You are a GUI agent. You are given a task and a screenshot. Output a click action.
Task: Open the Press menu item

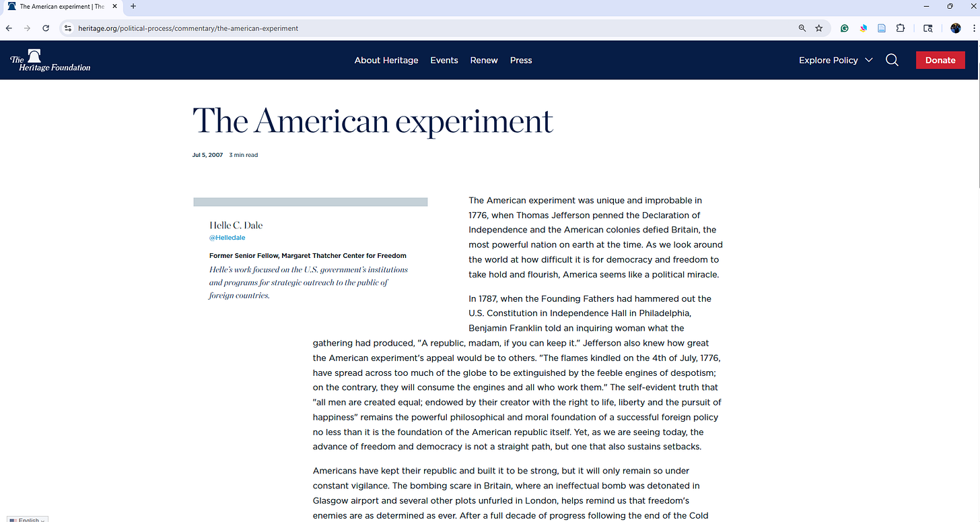(x=521, y=60)
